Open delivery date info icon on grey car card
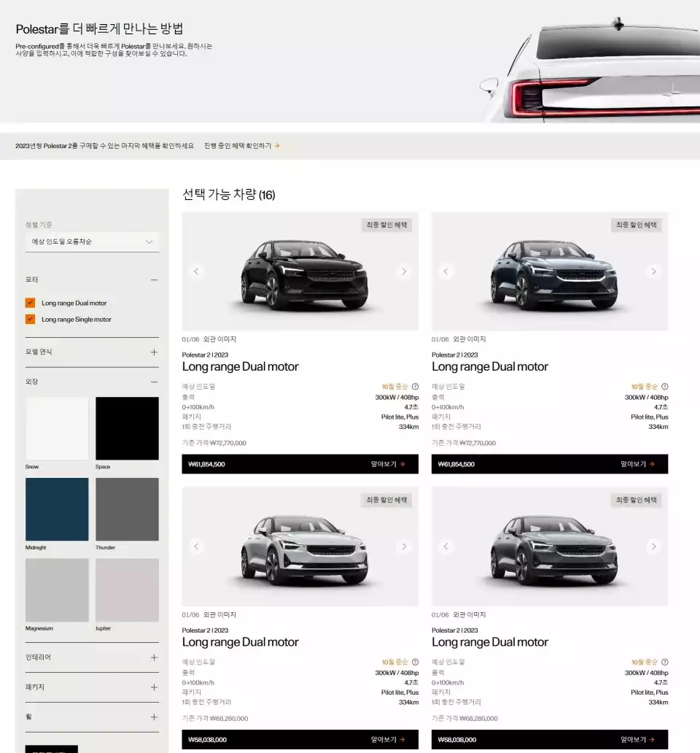The height and width of the screenshot is (753, 700). click(665, 662)
